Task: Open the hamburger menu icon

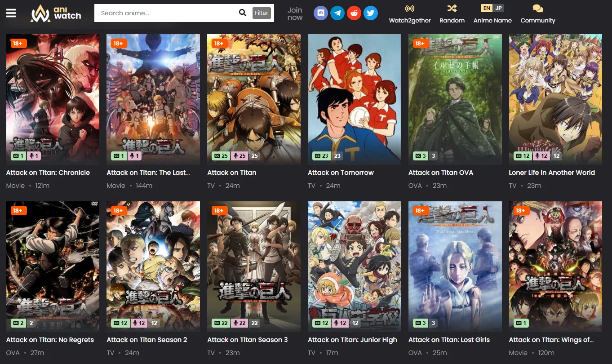Action: pyautogui.click(x=11, y=13)
